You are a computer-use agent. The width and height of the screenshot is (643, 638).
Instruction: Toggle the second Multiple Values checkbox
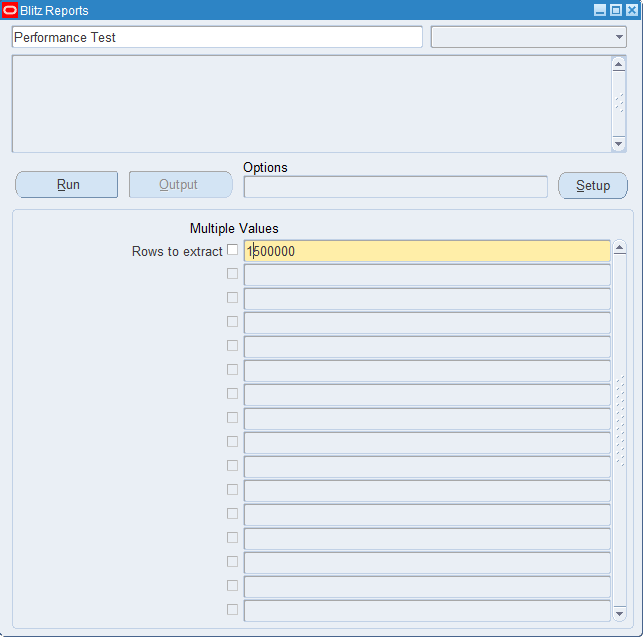(233, 274)
